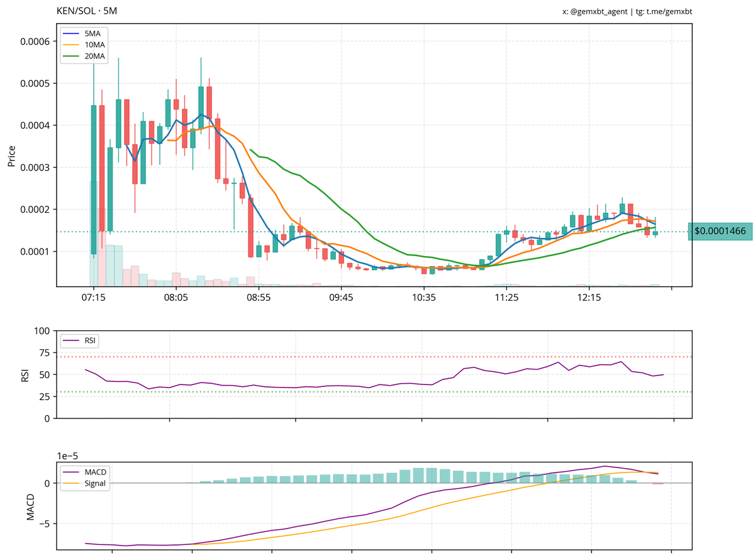Click the 11:25 time axis label
This screenshot has width=755, height=560.
click(506, 298)
